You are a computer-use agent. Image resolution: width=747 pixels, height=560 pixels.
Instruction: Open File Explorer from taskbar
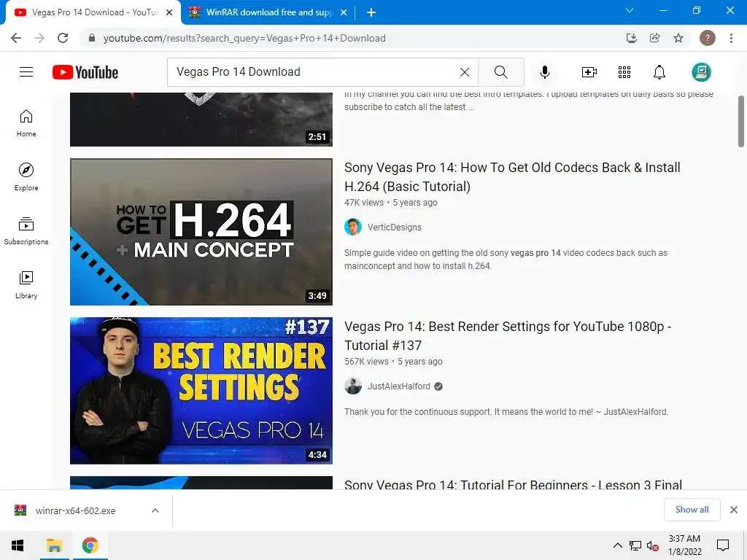[x=54, y=545]
